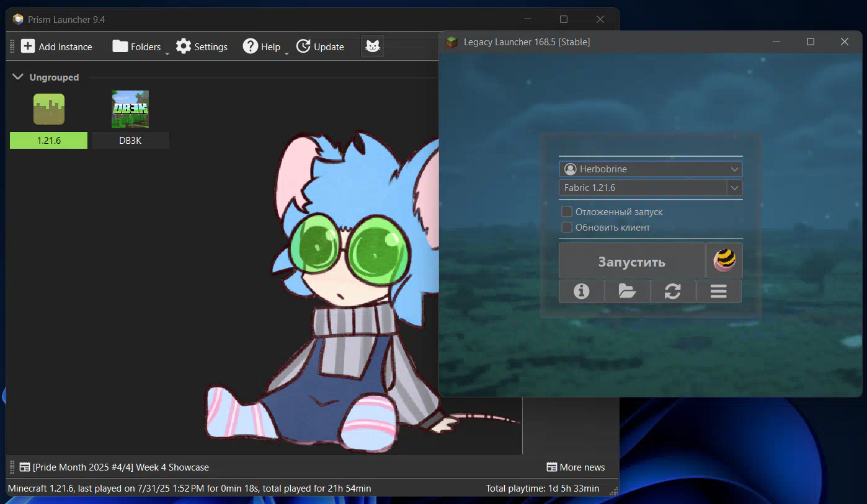Click the Legacy Launcher title bar block icon

pos(452,42)
